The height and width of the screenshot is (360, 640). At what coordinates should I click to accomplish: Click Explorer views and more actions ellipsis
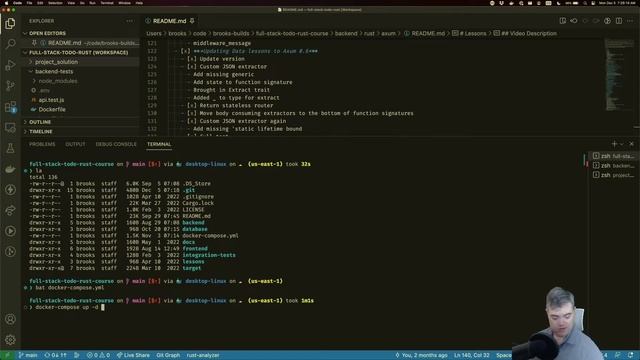click(x=129, y=21)
